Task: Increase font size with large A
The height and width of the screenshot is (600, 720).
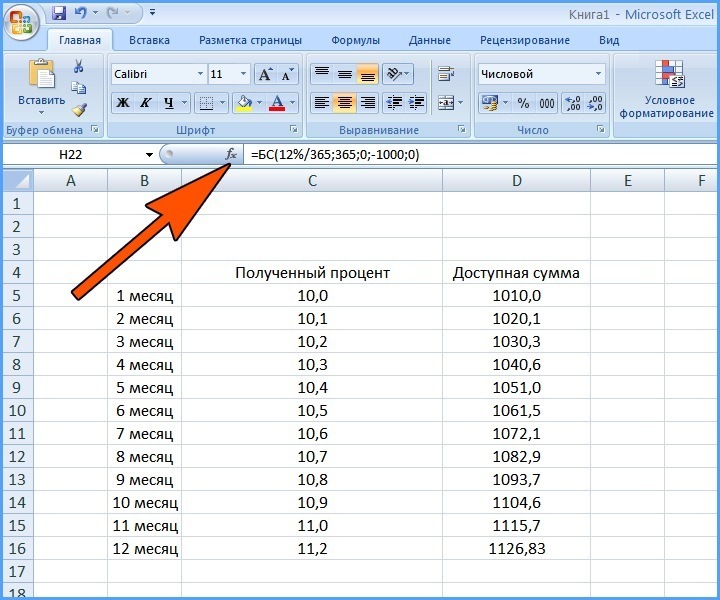Action: 265,74
